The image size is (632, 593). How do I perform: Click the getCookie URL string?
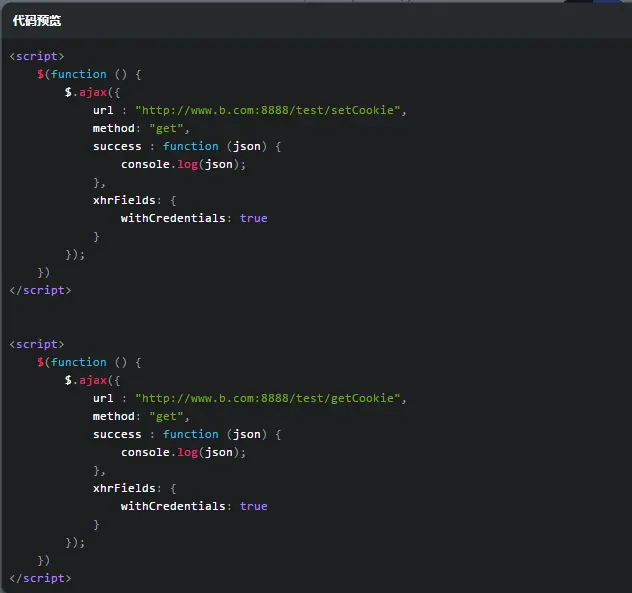(x=268, y=398)
